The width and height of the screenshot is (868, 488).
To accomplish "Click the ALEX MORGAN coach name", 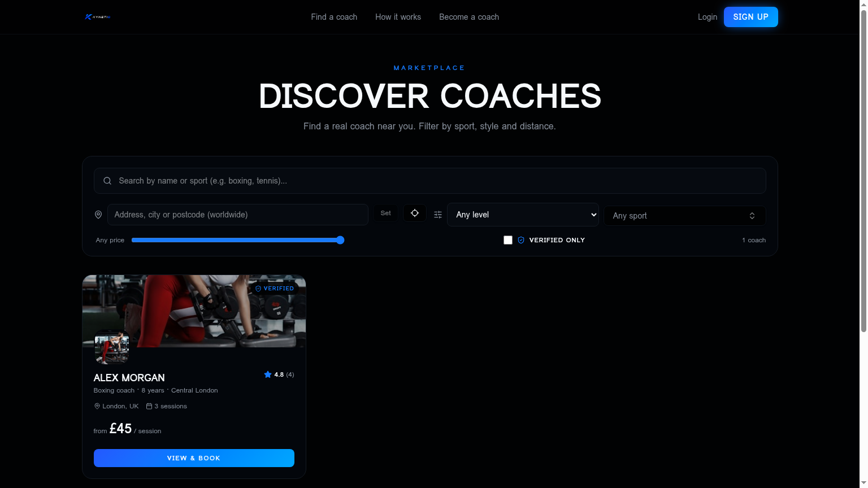I will tap(129, 378).
